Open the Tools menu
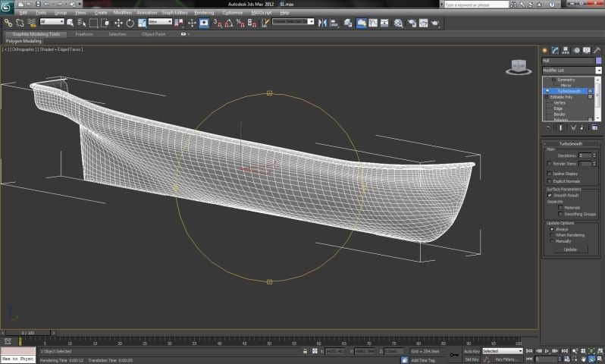Image resolution: width=605 pixels, height=364 pixels. click(41, 13)
